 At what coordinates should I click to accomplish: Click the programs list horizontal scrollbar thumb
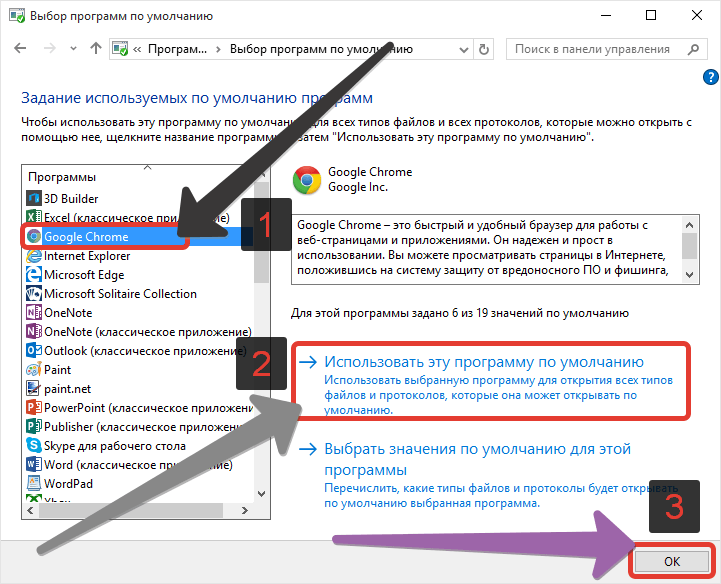pyautogui.click(x=131, y=510)
